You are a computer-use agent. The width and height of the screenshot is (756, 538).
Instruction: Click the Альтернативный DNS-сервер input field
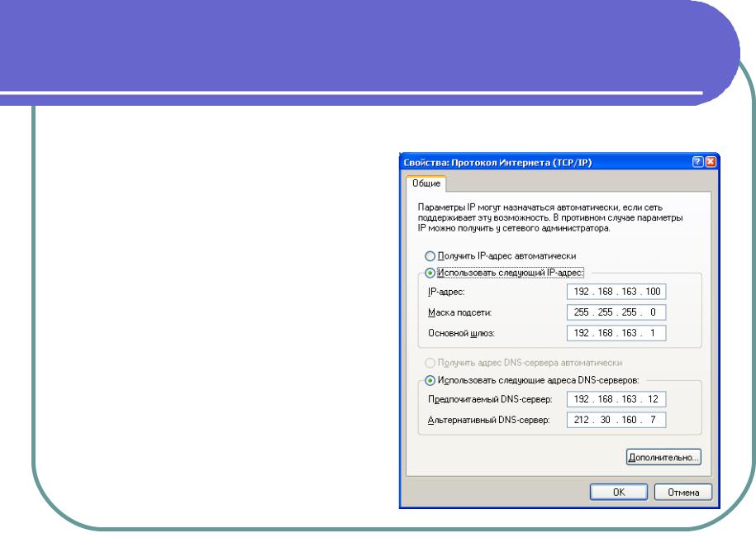click(x=616, y=420)
